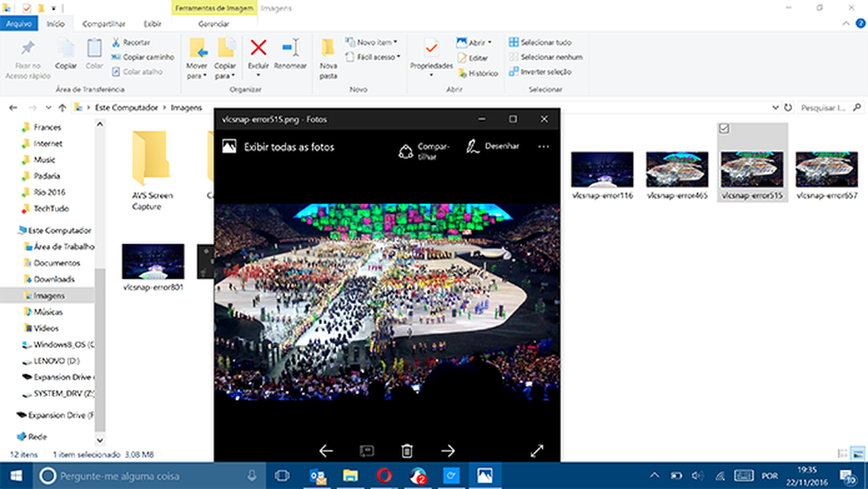Select the Downloads folder in the sidebar
Image resolution: width=868 pixels, height=489 pixels.
pyautogui.click(x=54, y=279)
